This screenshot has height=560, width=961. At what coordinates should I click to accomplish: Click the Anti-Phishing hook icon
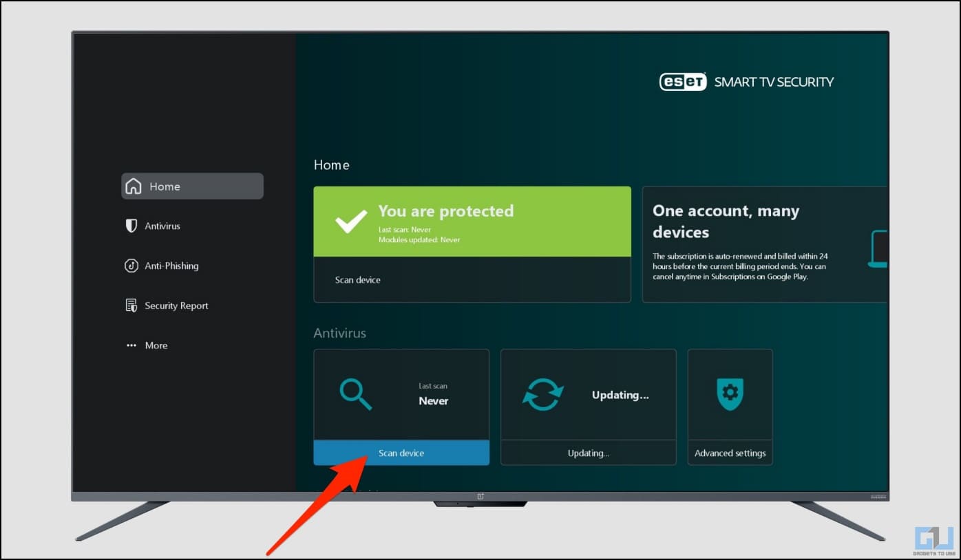point(131,266)
